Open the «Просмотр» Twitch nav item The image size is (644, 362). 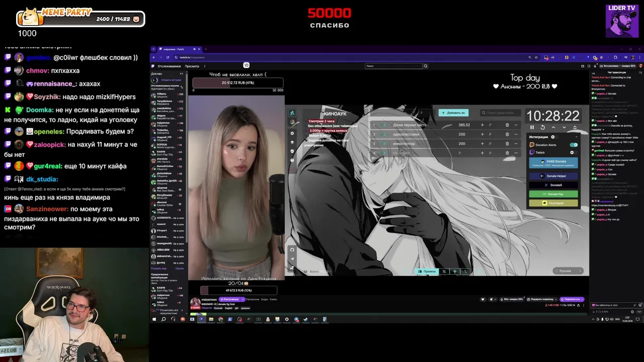click(x=192, y=66)
